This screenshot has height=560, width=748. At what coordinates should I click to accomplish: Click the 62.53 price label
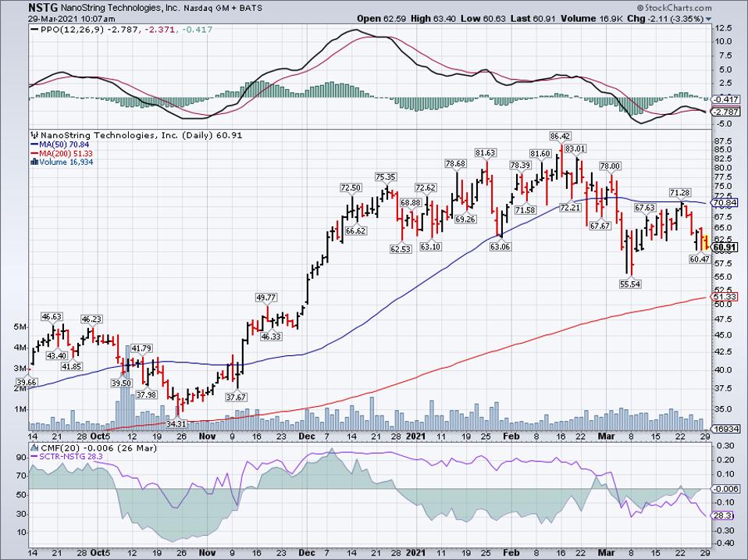point(401,249)
